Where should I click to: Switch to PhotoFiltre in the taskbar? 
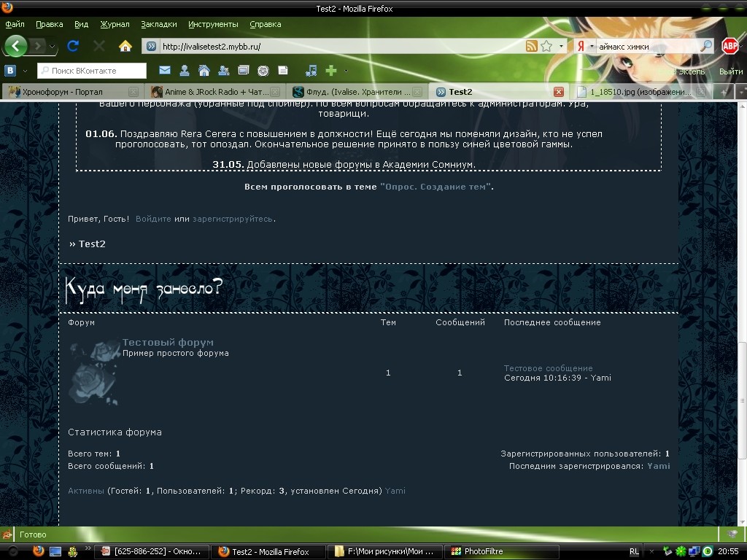(x=502, y=551)
